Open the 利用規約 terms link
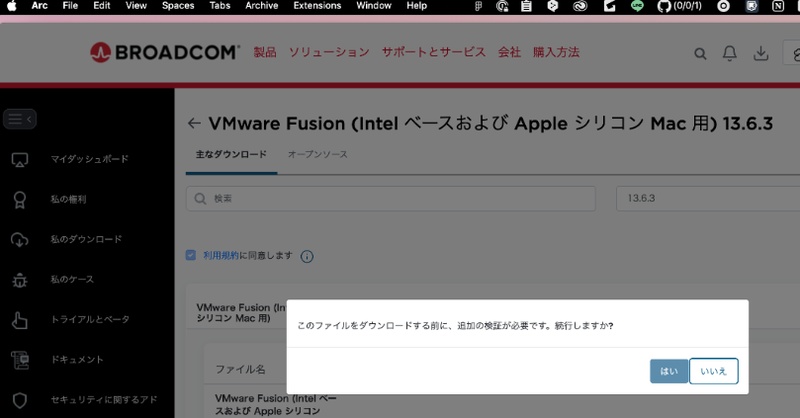The height and width of the screenshot is (418, 800). [x=221, y=255]
